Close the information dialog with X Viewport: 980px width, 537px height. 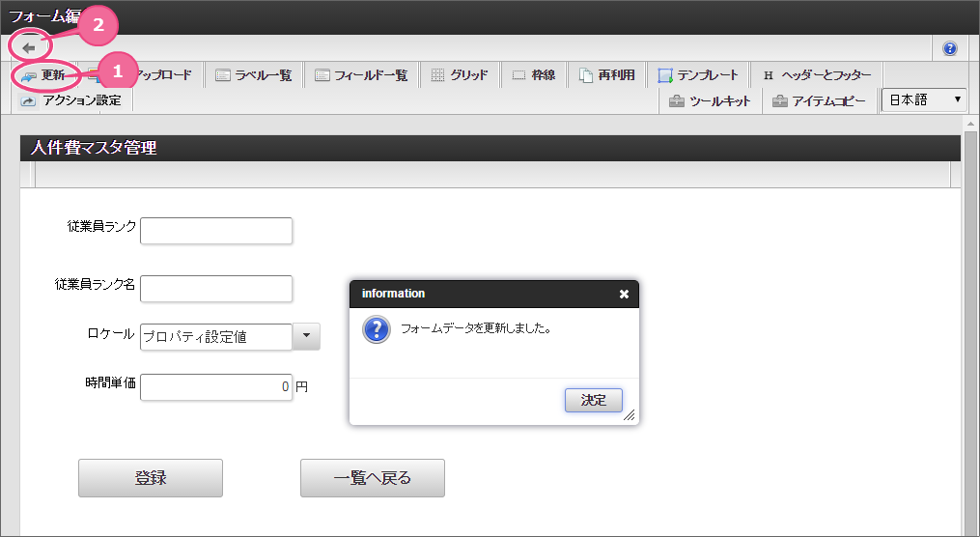pyautogui.click(x=624, y=294)
